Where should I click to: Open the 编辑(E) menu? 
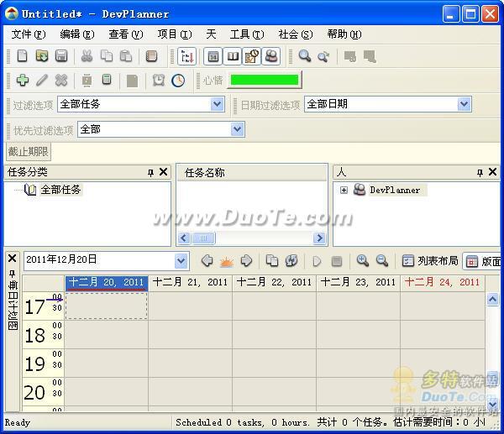pyautogui.click(x=77, y=34)
